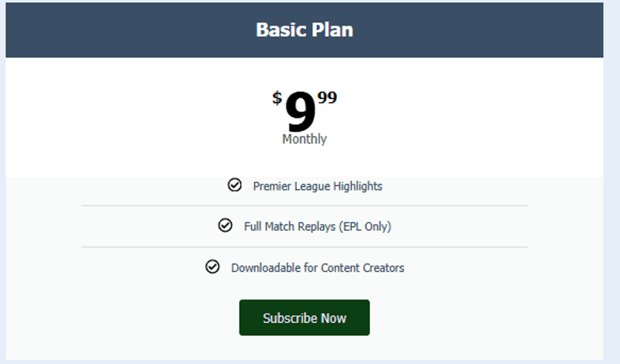Click check icon beside Downloadable for Content Creators

pos(212,266)
